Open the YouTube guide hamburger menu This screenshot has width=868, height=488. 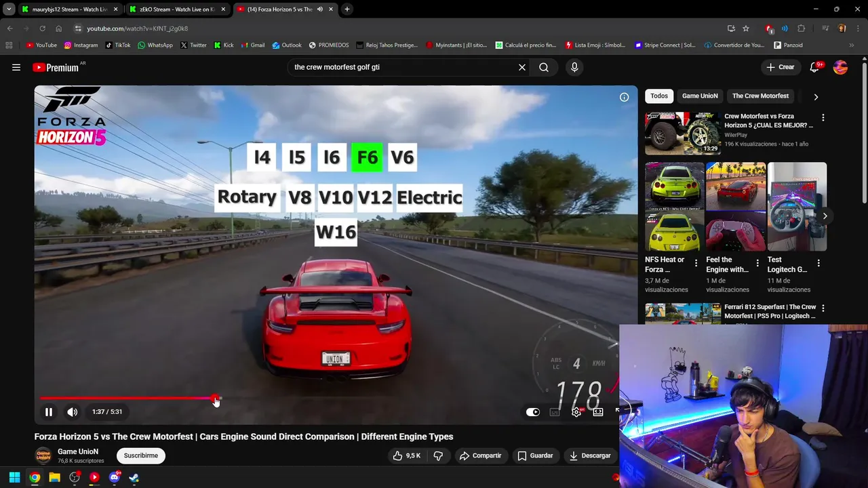16,67
